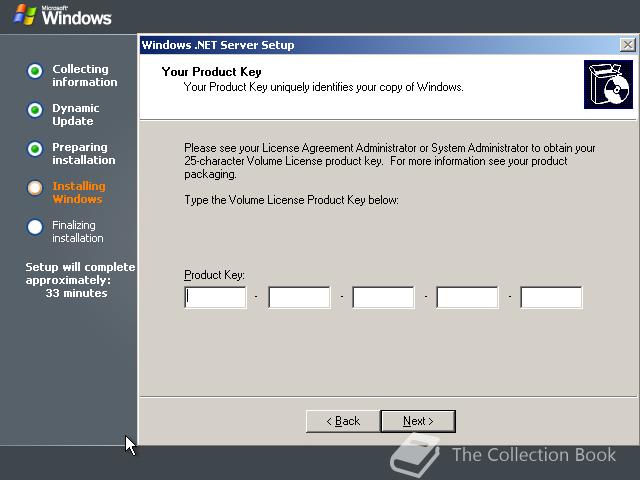Click the Preparing installation step indicator
The image size is (640, 480).
pos(35,149)
